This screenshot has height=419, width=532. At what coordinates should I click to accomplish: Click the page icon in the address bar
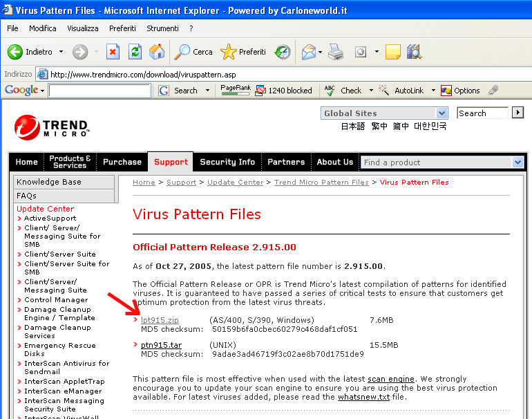(x=42, y=75)
